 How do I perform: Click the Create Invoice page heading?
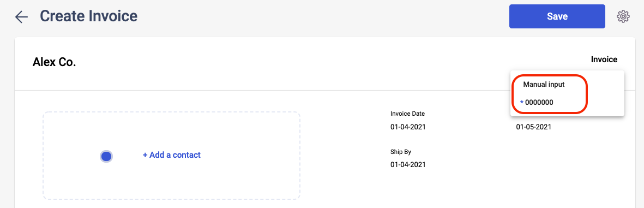(x=89, y=16)
